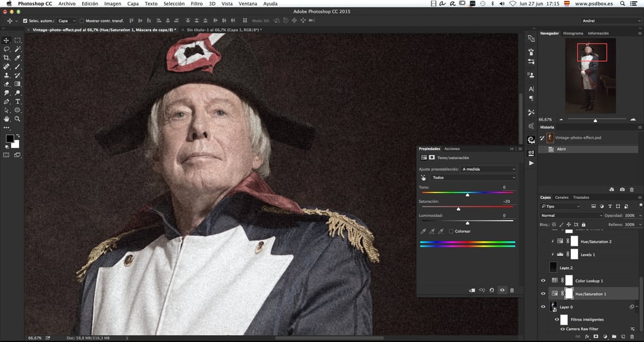Hide the Color Lookup 1 layer

click(543, 281)
